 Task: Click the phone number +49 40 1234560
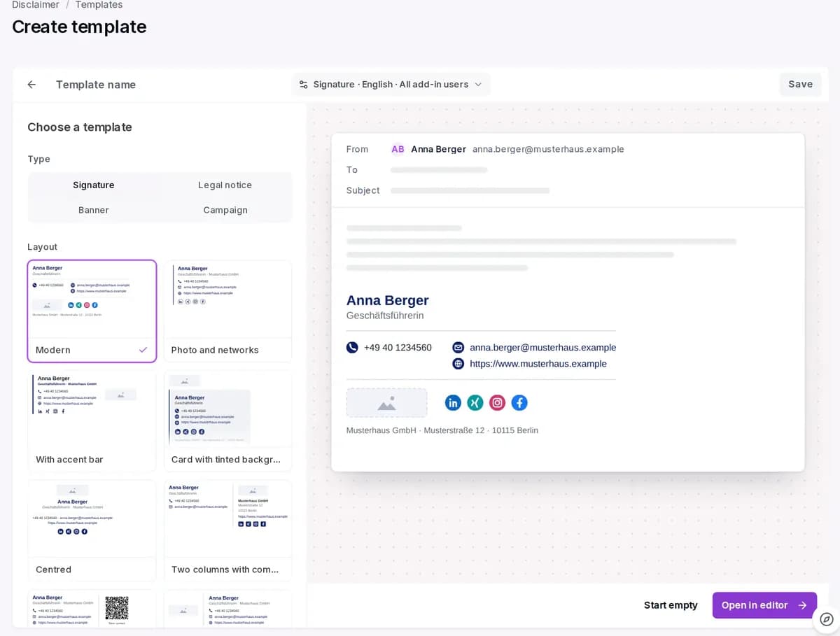(x=398, y=348)
